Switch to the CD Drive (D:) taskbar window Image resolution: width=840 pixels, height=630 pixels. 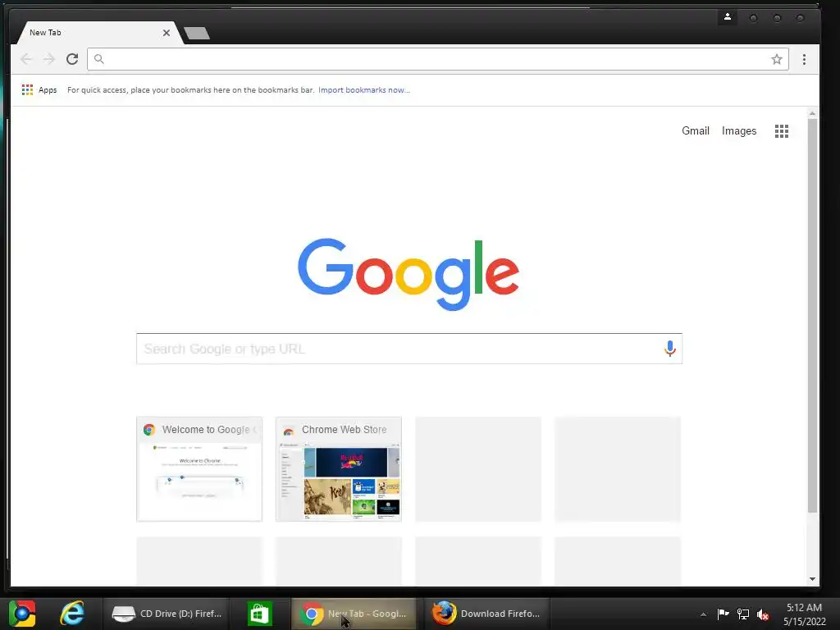click(x=167, y=614)
